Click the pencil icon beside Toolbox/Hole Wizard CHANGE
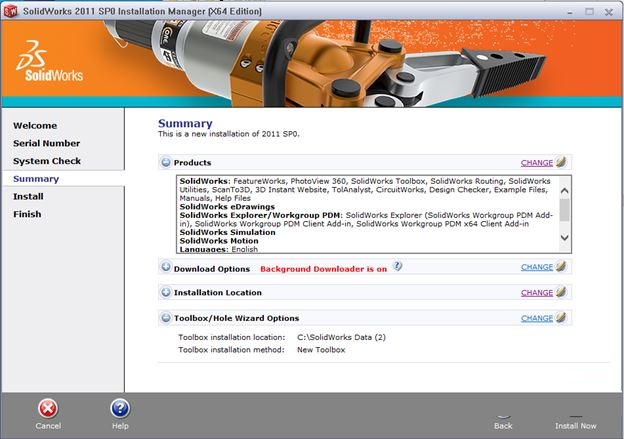This screenshot has height=439, width=624. [x=561, y=317]
